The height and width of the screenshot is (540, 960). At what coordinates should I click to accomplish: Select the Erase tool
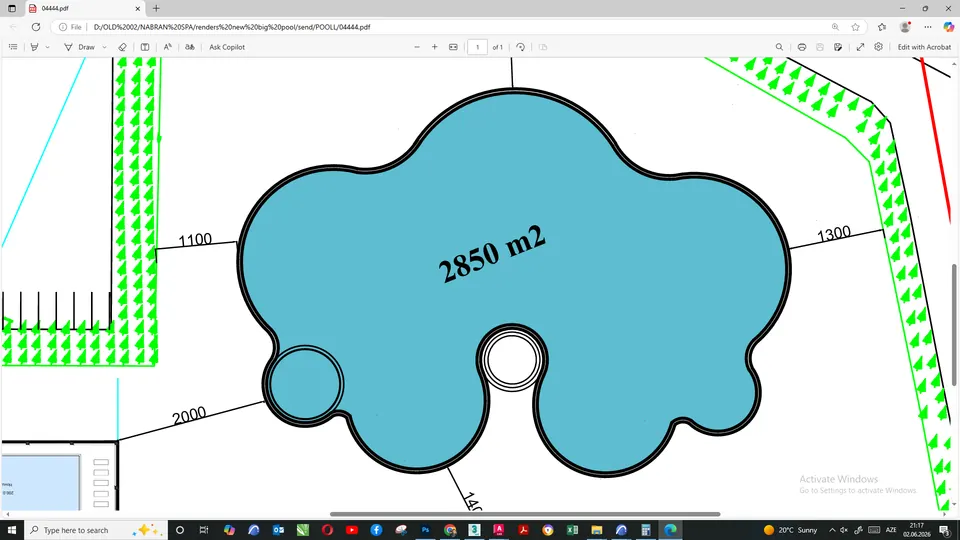click(x=122, y=47)
